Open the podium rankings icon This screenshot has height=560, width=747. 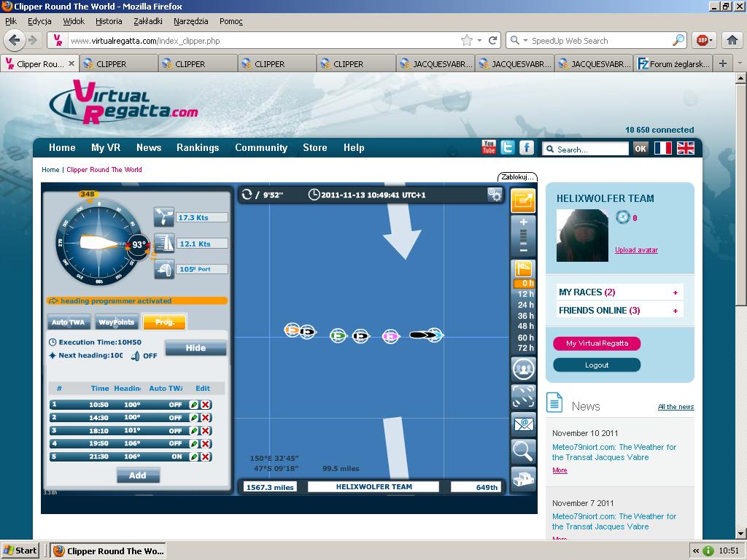[x=523, y=479]
